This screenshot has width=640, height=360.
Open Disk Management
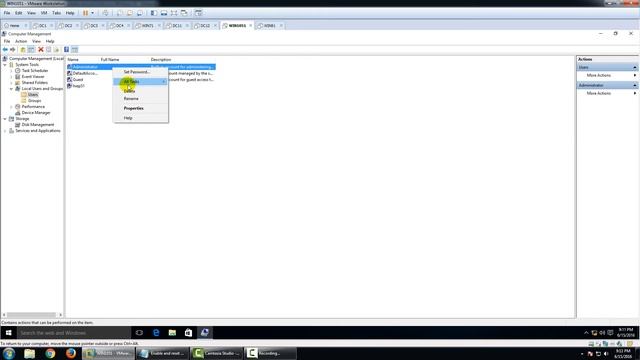click(x=38, y=124)
